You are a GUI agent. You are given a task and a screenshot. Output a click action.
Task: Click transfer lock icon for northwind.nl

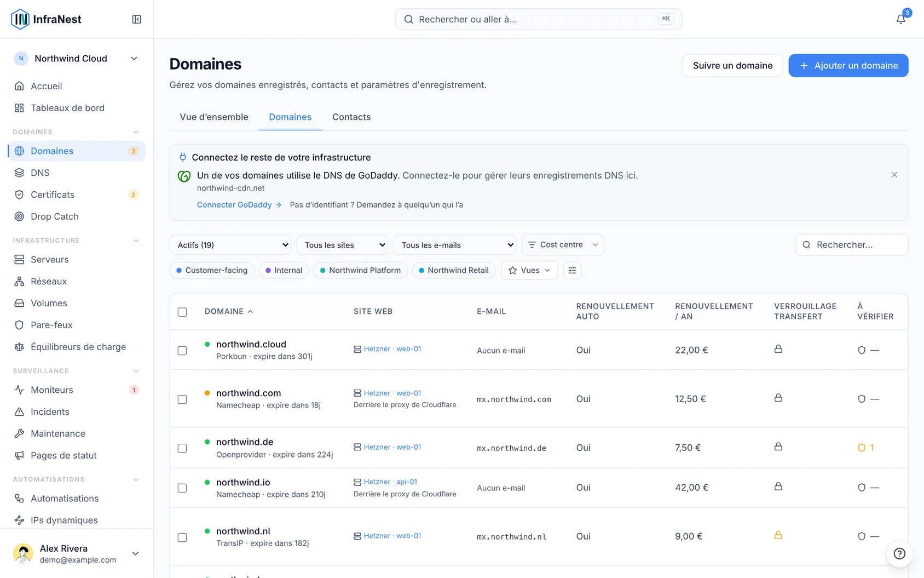[778, 535]
